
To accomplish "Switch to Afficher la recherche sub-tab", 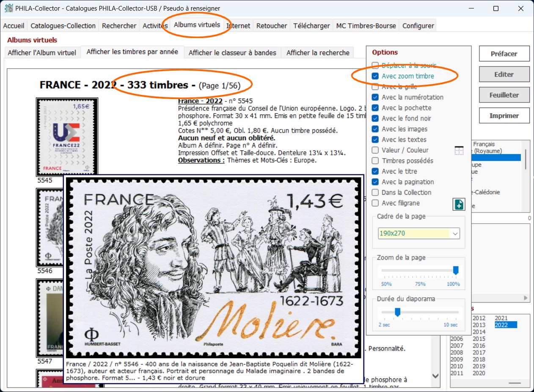I will [x=318, y=53].
